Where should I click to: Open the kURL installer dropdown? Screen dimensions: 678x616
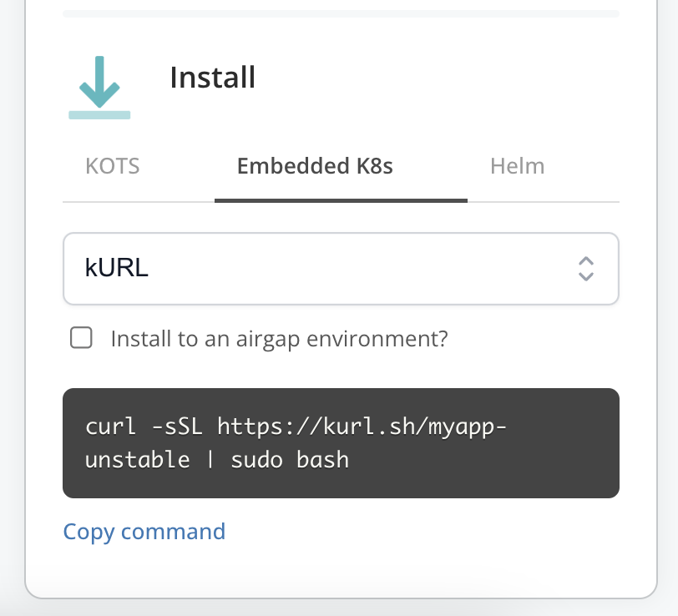click(x=341, y=268)
